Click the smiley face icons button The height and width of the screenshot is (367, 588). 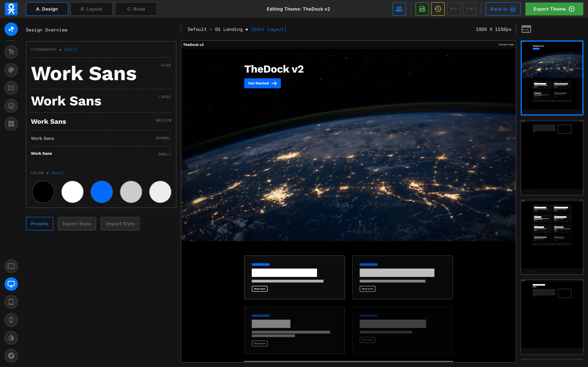11,106
